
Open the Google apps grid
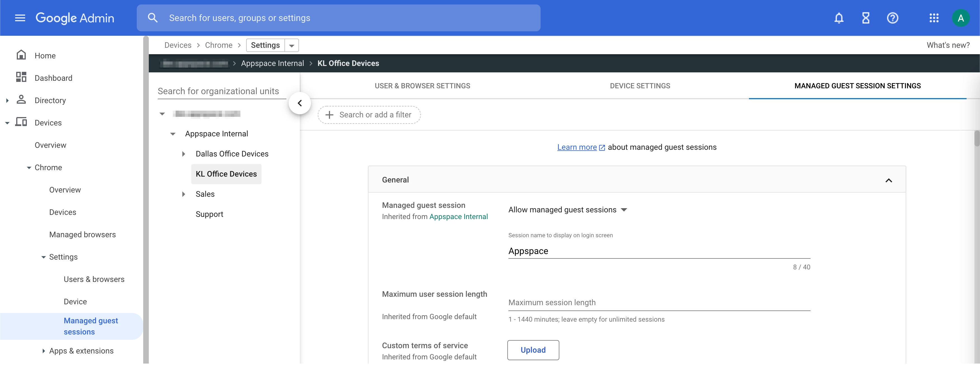click(934, 18)
